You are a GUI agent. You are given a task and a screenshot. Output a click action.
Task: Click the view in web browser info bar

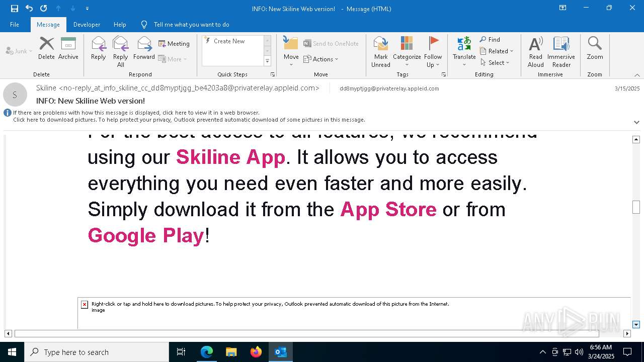pos(136,113)
